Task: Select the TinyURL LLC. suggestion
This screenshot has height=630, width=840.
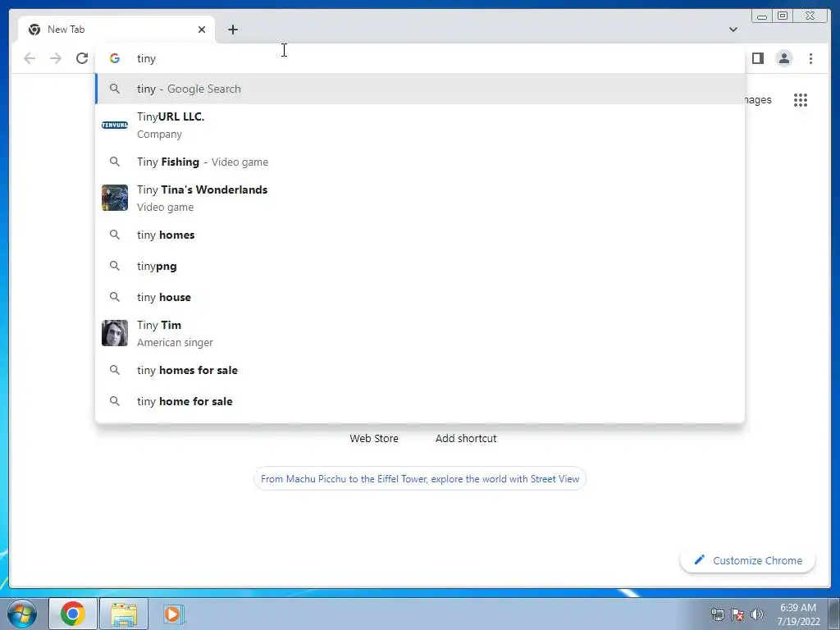Action: click(420, 126)
